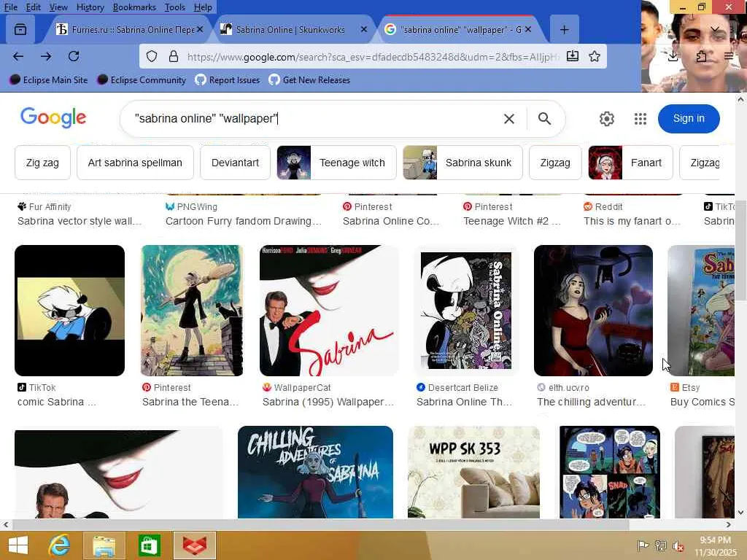This screenshot has height=560, width=747.
Task: Open the WPP SK 353 wallpaper thumbnail
Action: point(473,472)
